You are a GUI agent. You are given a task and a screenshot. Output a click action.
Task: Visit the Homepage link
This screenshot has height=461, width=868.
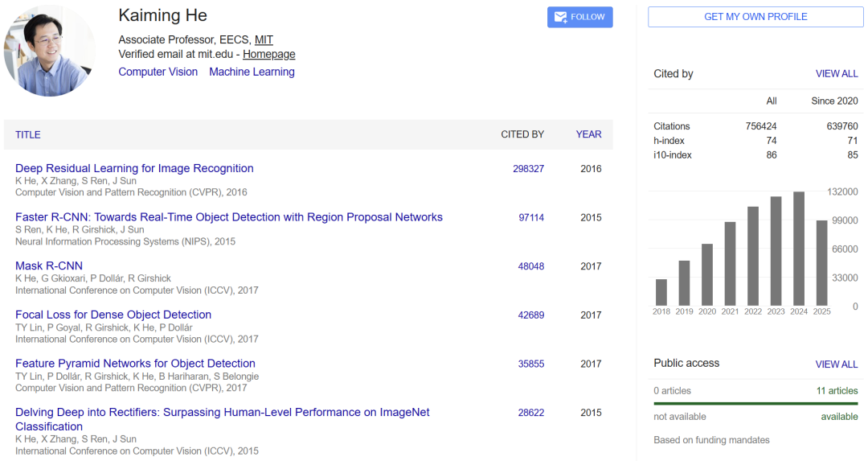pyautogui.click(x=268, y=55)
